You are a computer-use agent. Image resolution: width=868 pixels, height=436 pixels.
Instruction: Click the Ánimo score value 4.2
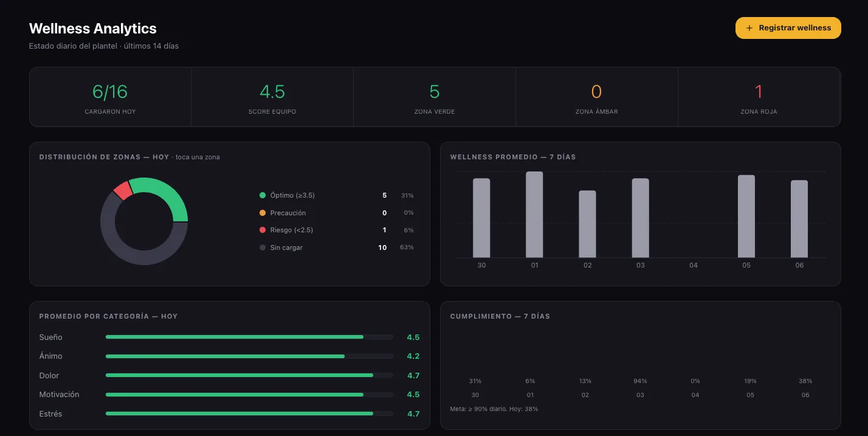pos(413,356)
